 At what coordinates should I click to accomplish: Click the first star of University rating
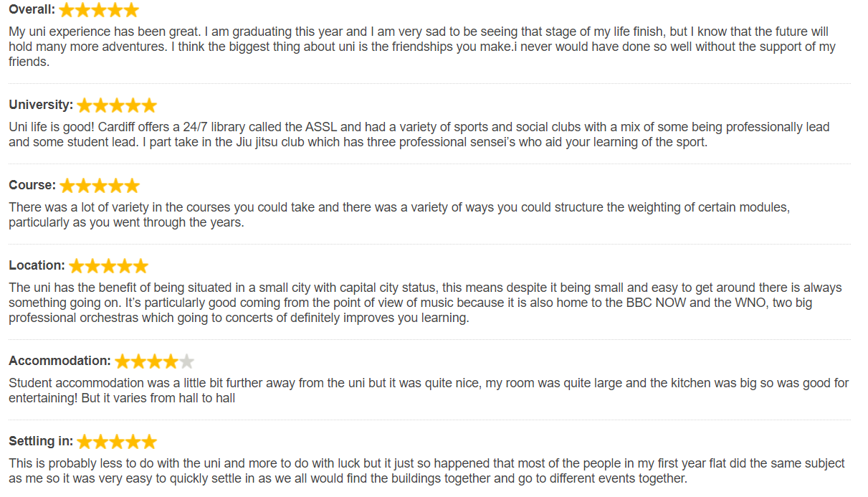[85, 105]
